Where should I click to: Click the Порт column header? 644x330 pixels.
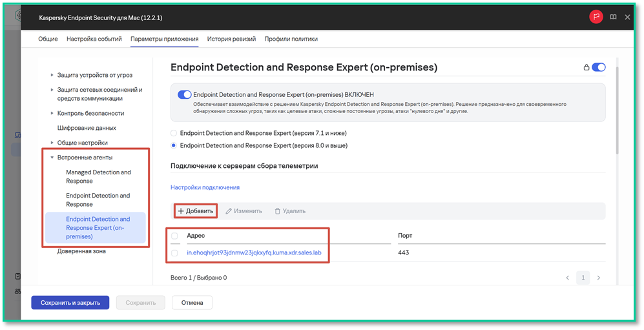405,236
